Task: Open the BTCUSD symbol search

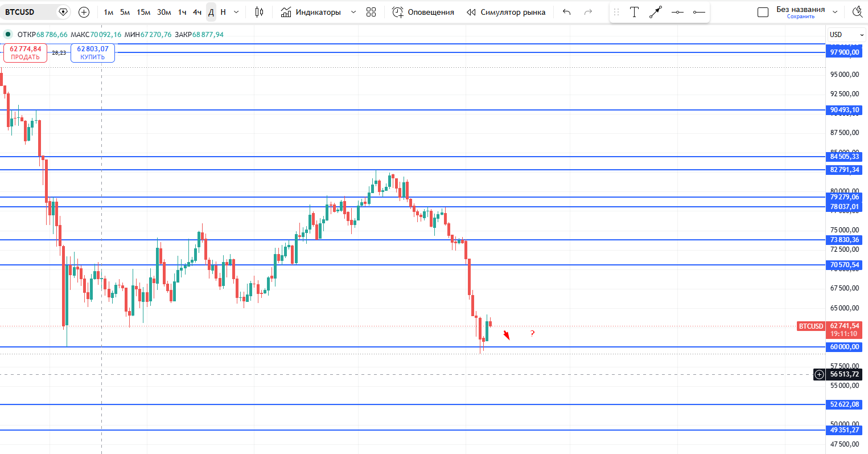Action: (x=20, y=12)
